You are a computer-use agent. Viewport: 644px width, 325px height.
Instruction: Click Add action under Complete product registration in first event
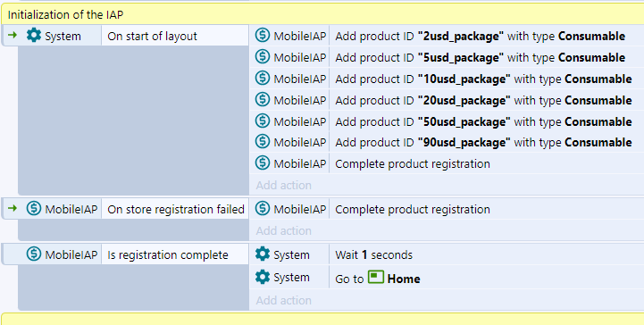click(x=284, y=185)
